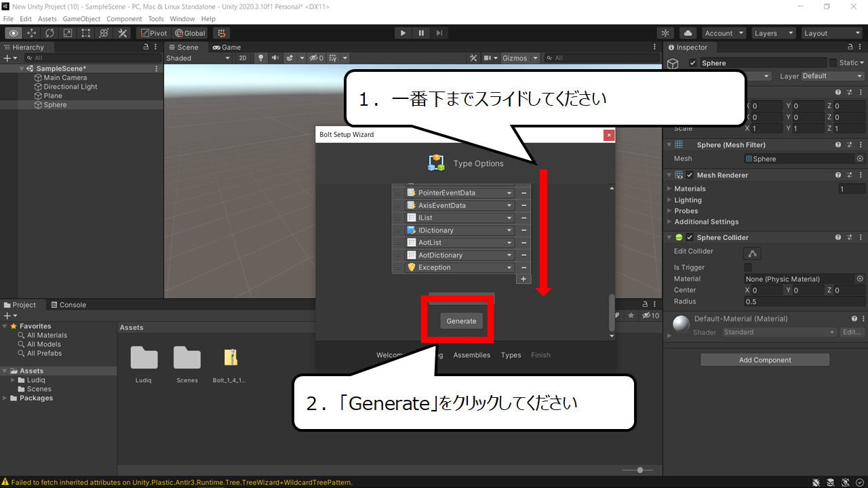
Task: Pause the game
Action: pyautogui.click(x=422, y=33)
